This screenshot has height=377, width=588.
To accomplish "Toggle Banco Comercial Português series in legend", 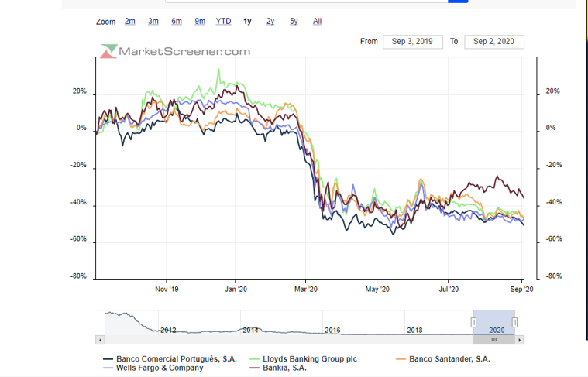I will (x=170, y=359).
